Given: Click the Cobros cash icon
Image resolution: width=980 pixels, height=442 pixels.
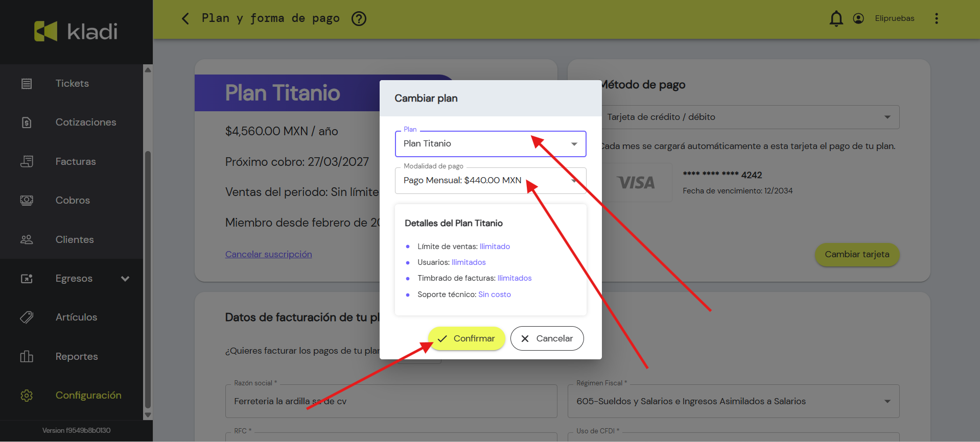Looking at the screenshot, I should tap(27, 201).
